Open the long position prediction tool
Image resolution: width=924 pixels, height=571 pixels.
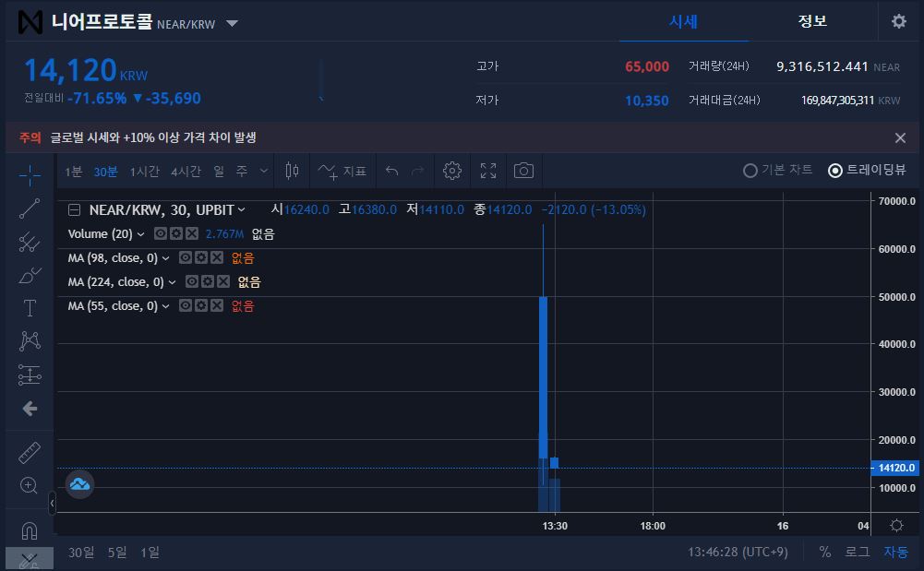tap(30, 375)
